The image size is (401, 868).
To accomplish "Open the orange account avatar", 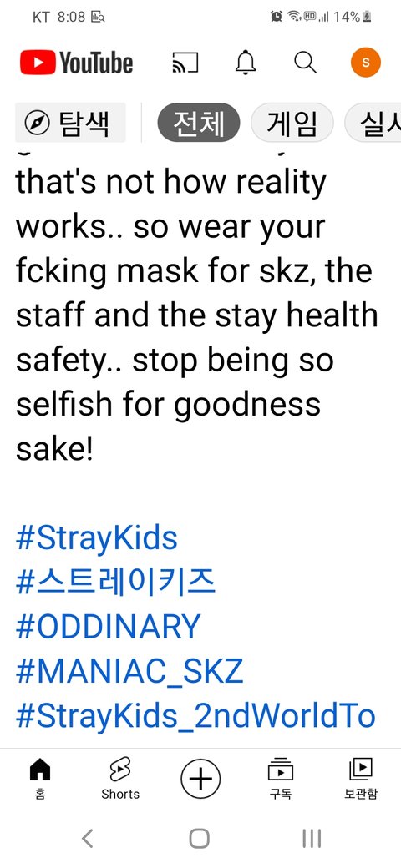I will (366, 62).
